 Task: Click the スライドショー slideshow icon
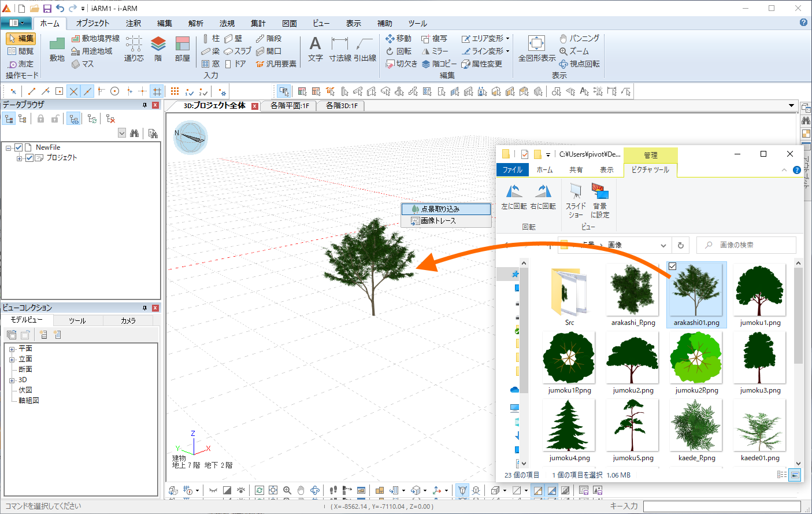point(576,191)
